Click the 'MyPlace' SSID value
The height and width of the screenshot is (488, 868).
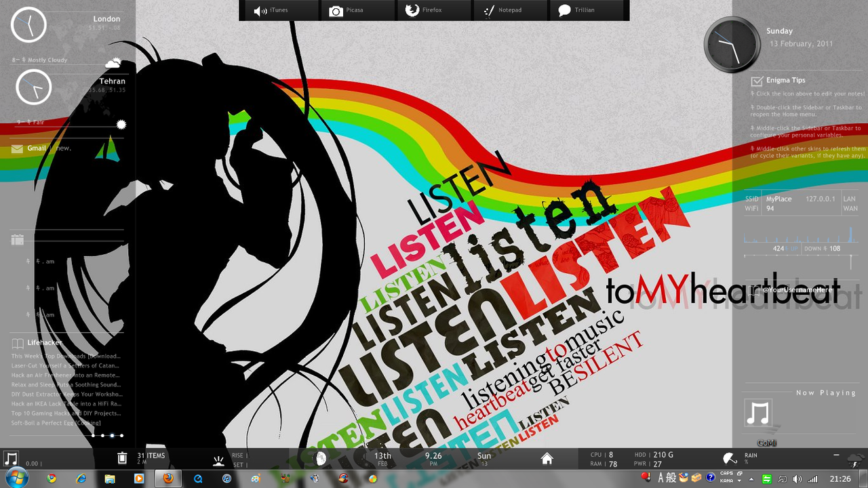[x=778, y=199]
